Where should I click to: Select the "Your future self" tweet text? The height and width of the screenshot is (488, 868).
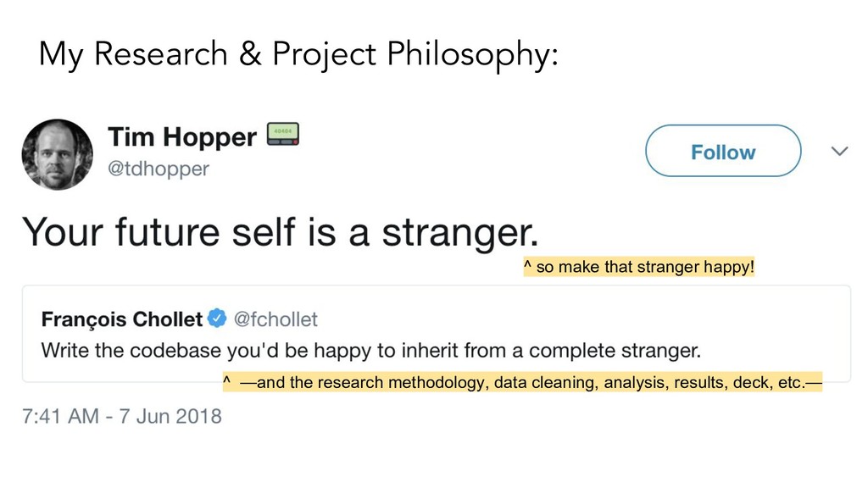280,231
